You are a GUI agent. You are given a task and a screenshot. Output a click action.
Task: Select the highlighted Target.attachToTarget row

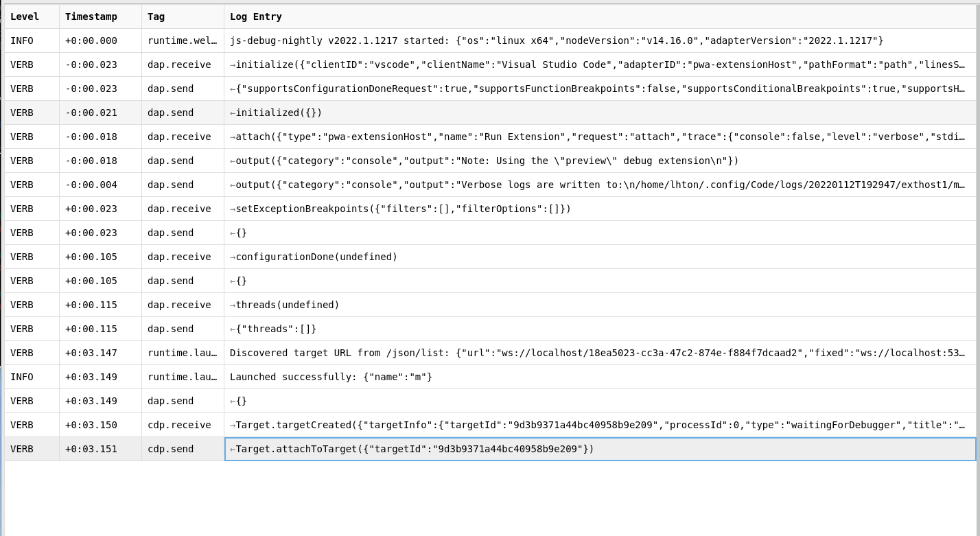click(480, 449)
